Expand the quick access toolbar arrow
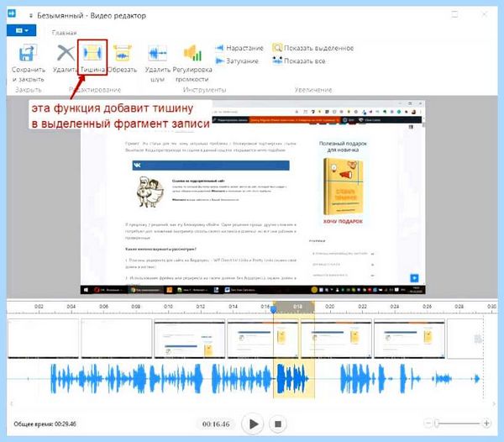Screen dimensions: 504x442 (x=31, y=16)
